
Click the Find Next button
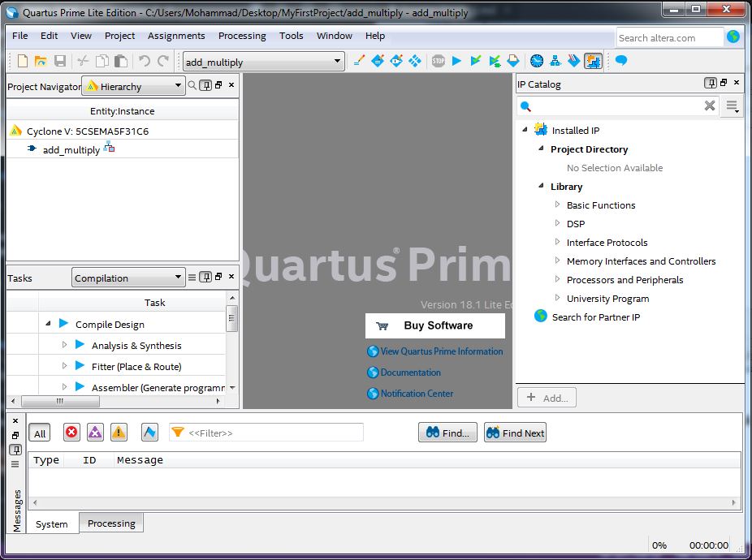pyautogui.click(x=515, y=433)
